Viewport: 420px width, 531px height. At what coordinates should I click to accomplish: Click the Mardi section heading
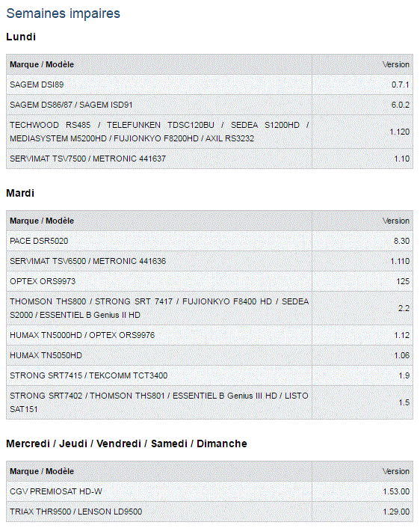20,193
